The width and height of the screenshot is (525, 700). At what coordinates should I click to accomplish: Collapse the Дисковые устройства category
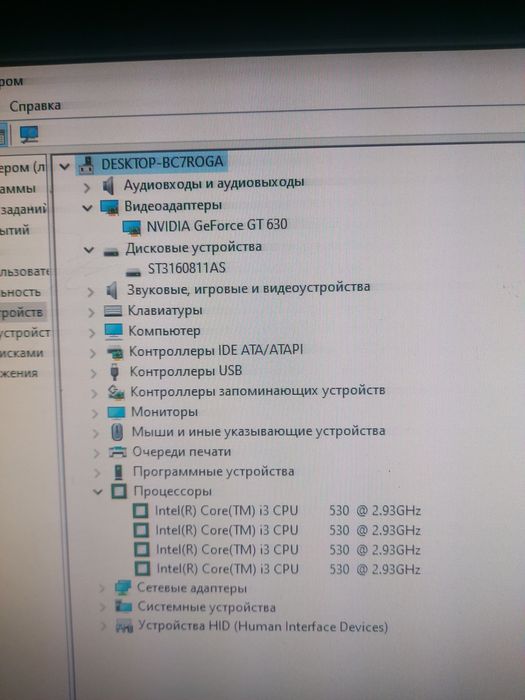point(89,250)
